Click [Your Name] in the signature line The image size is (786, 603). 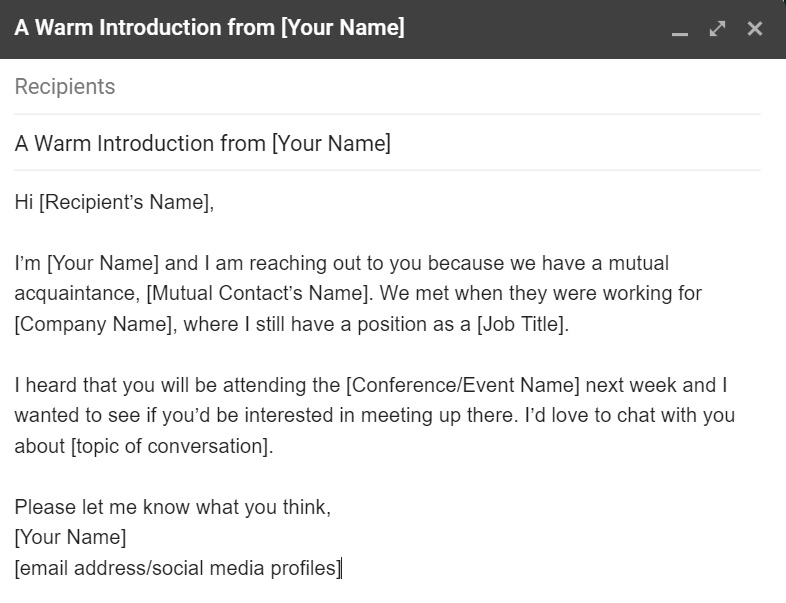coord(70,538)
